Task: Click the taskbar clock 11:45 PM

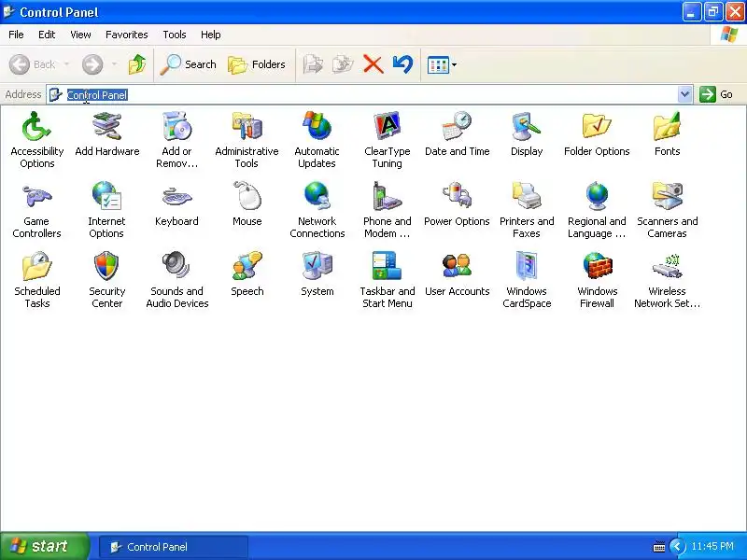Action: pyautogui.click(x=712, y=546)
